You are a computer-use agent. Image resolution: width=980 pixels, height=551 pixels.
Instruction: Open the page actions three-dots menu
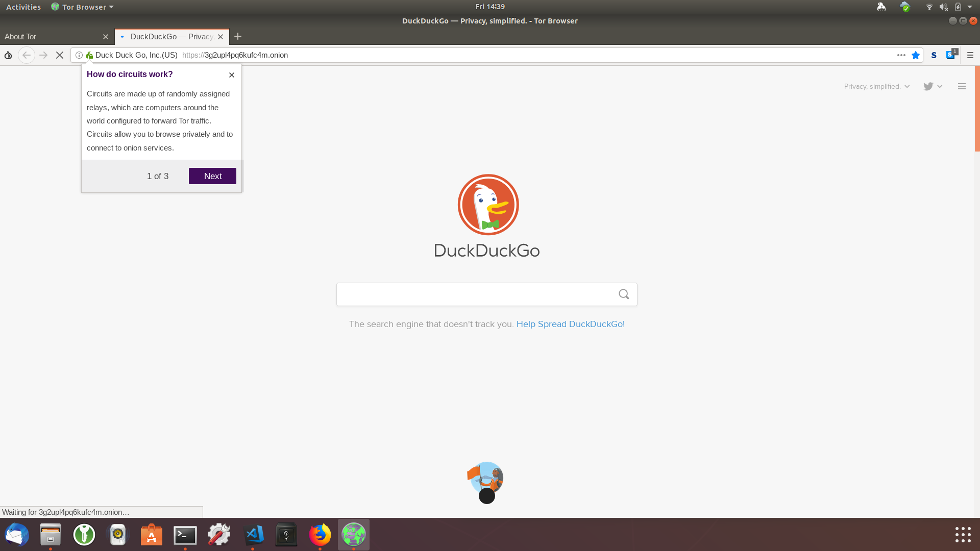901,55
